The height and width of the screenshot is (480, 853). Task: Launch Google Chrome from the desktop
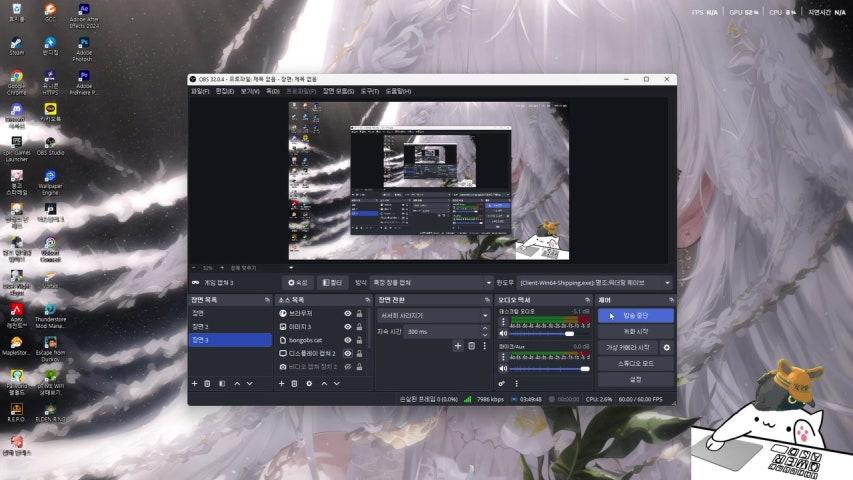[x=17, y=79]
